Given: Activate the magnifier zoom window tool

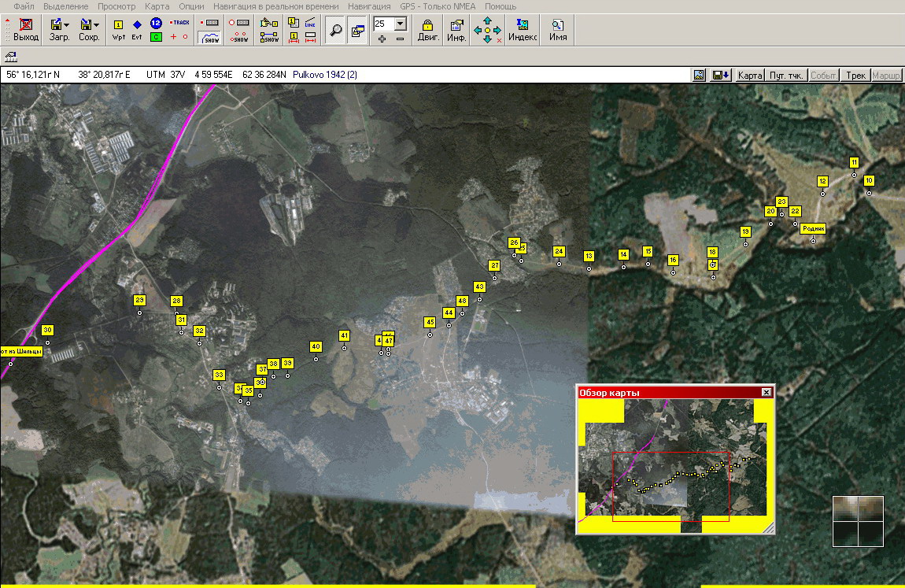Looking at the screenshot, I should 336,31.
